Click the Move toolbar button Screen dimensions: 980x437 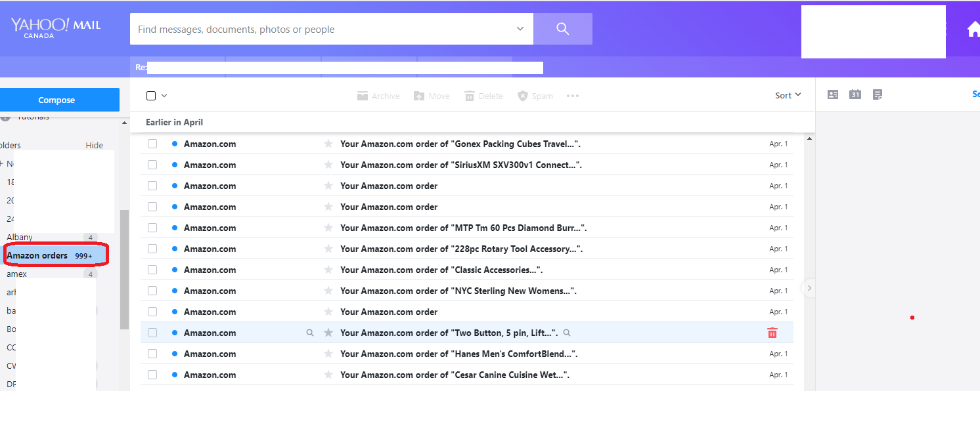coord(432,96)
